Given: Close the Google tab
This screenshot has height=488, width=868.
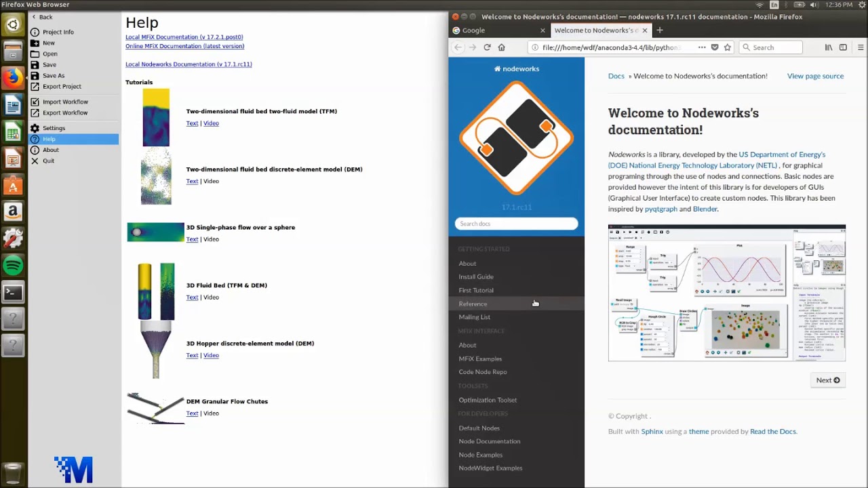Looking at the screenshot, I should coord(542,30).
